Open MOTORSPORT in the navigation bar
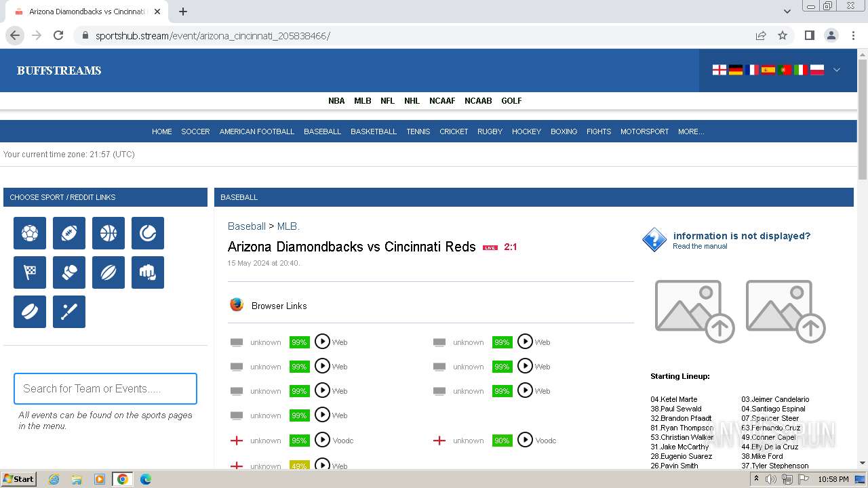868x488 pixels. point(645,131)
